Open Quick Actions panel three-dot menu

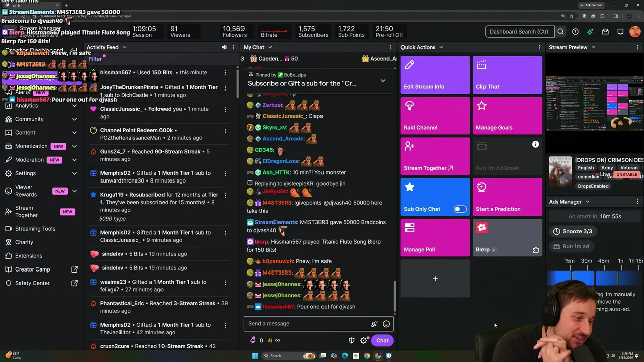tap(540, 47)
